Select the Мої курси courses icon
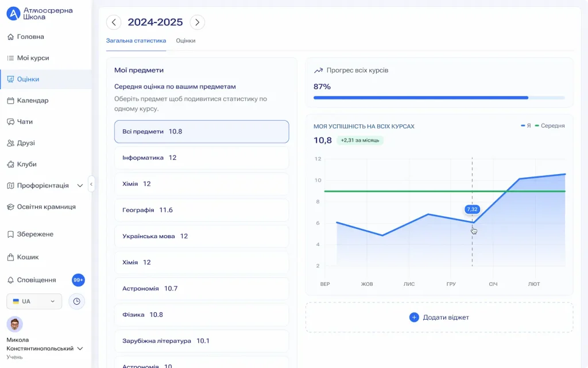Image resolution: width=588 pixels, height=368 pixels. (x=11, y=57)
